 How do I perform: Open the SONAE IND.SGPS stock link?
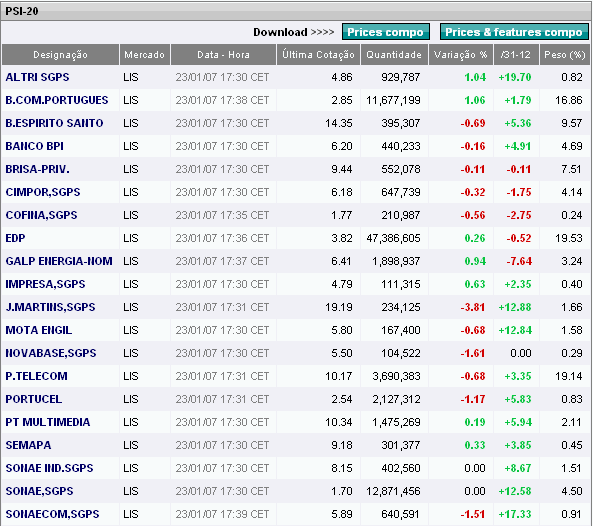click(x=49, y=468)
